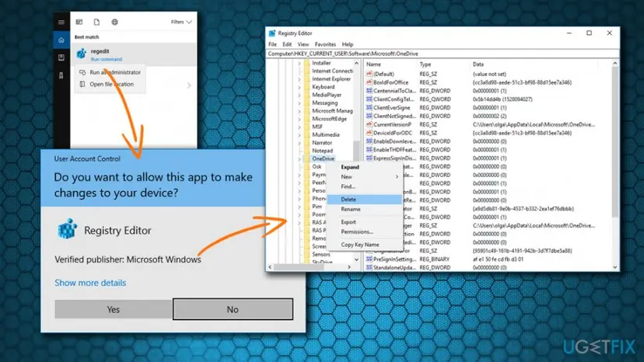The height and width of the screenshot is (362, 644).
Task: Select the Internet Explorer key
Action: (331, 78)
